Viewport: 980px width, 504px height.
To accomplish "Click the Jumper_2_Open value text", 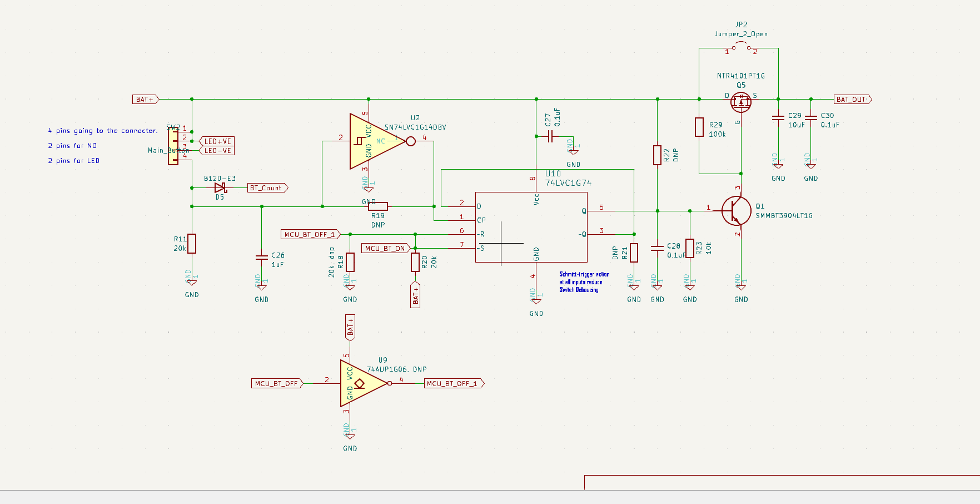I will pos(741,34).
